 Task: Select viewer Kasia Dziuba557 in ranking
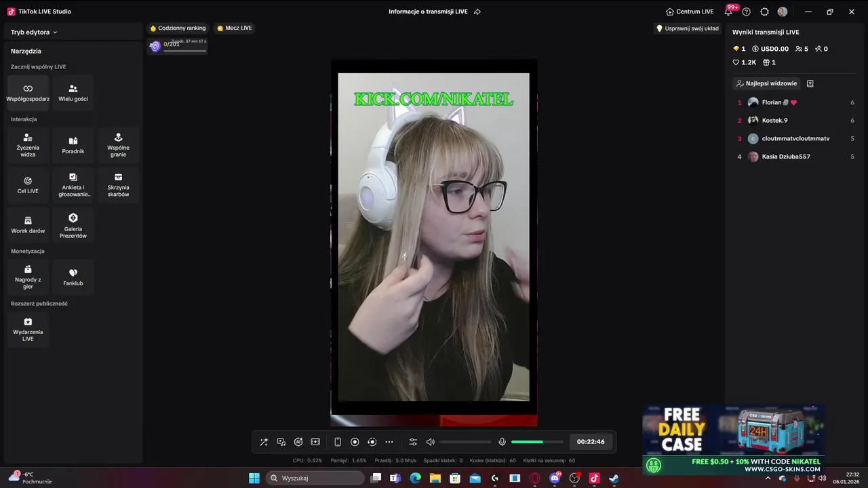point(796,157)
